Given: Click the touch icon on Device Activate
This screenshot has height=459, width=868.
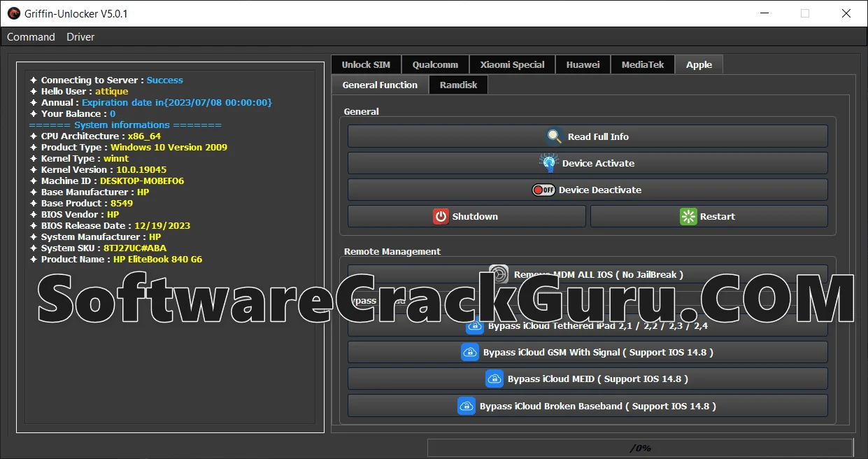Looking at the screenshot, I should (549, 163).
